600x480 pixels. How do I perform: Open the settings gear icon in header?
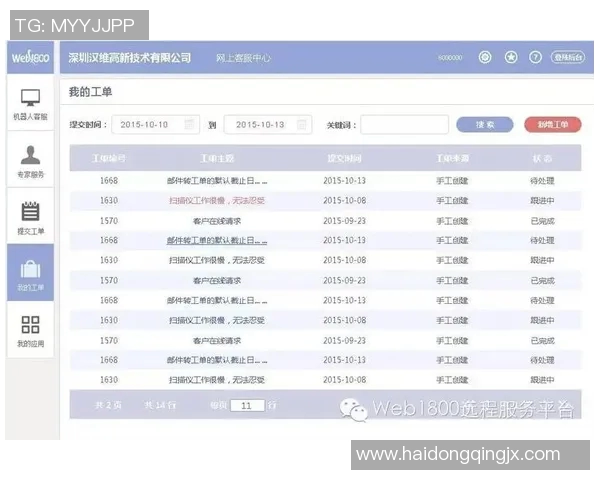click(x=485, y=57)
